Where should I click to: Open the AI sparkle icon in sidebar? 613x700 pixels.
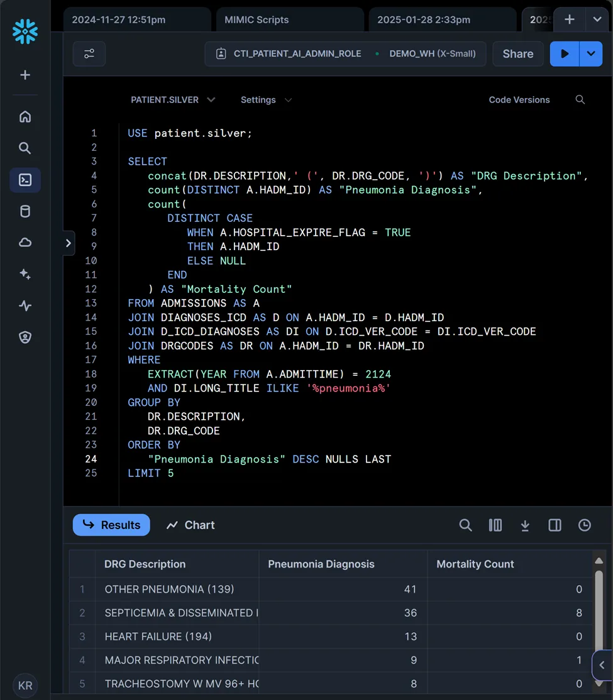25,274
